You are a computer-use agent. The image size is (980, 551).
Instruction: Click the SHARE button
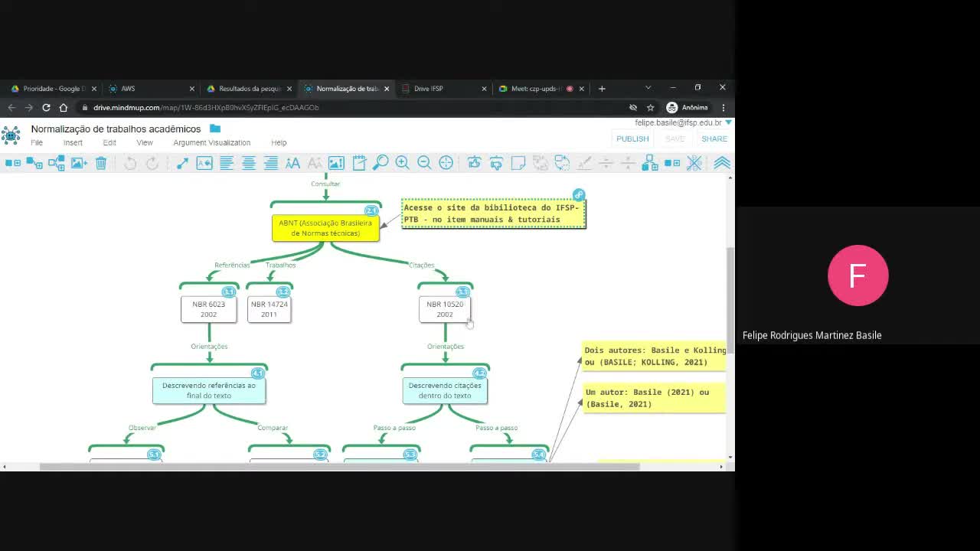point(714,139)
